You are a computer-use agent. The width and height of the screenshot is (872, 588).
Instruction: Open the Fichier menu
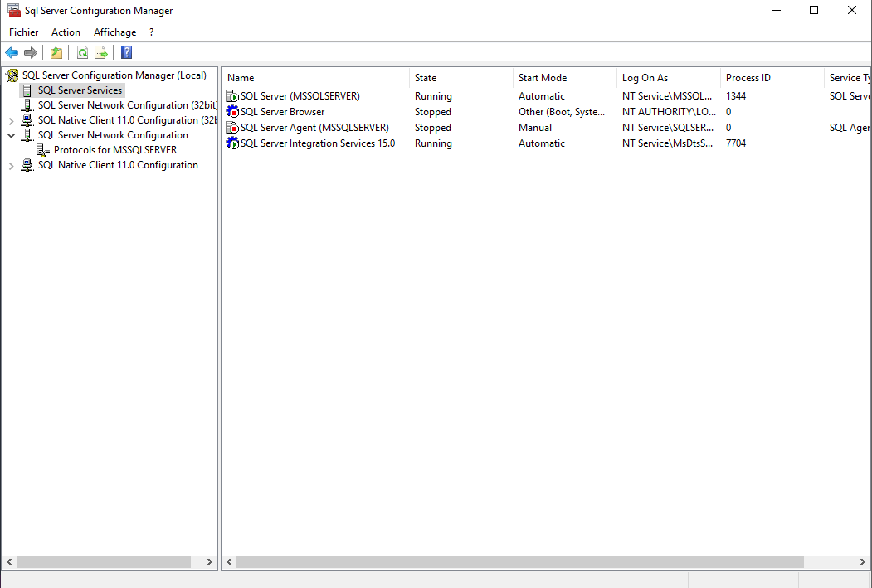(x=24, y=32)
